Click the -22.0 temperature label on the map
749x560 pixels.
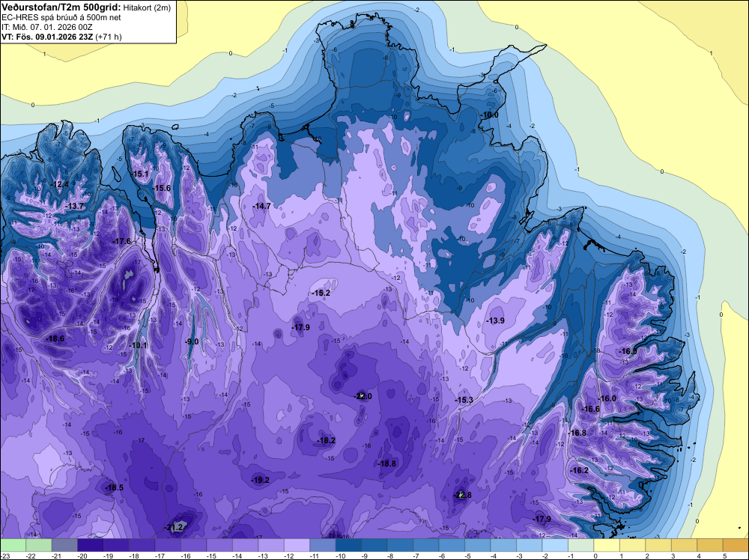[363, 396]
